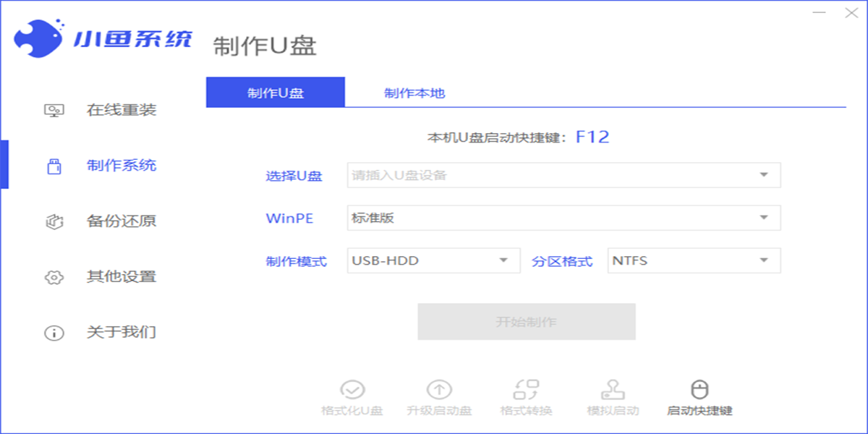Switch to the 制作本地 tab
This screenshot has height=434, width=868.
[x=414, y=93]
